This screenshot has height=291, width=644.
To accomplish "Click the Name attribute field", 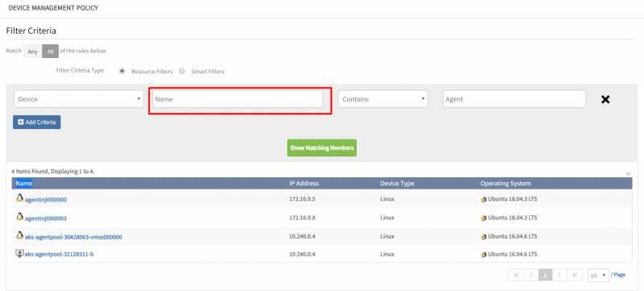I will (237, 99).
